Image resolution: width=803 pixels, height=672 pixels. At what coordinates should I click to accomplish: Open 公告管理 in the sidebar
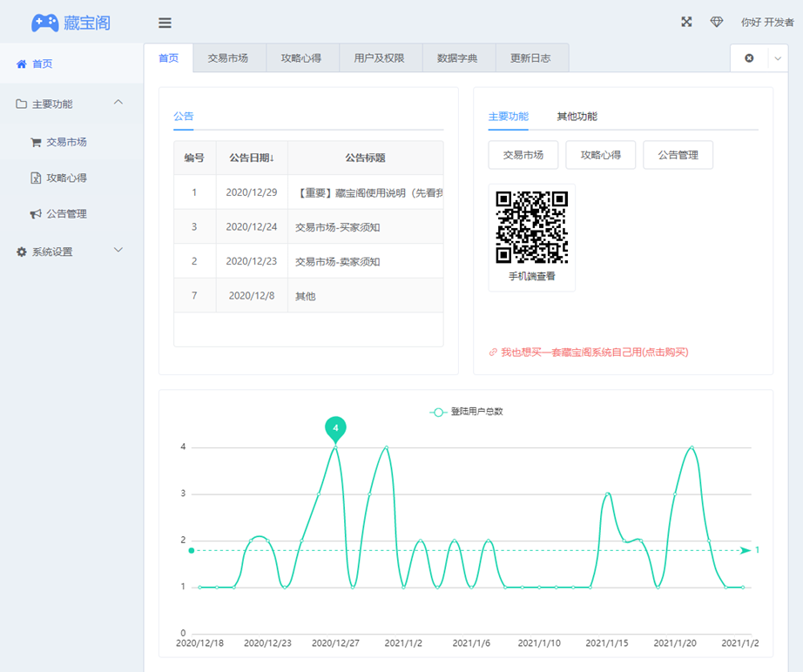pyautogui.click(x=66, y=214)
